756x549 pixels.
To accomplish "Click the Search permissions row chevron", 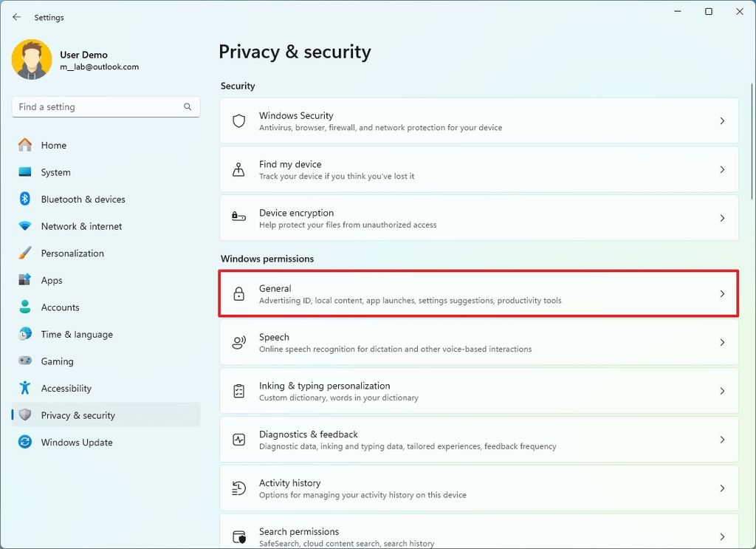I will [x=722, y=536].
